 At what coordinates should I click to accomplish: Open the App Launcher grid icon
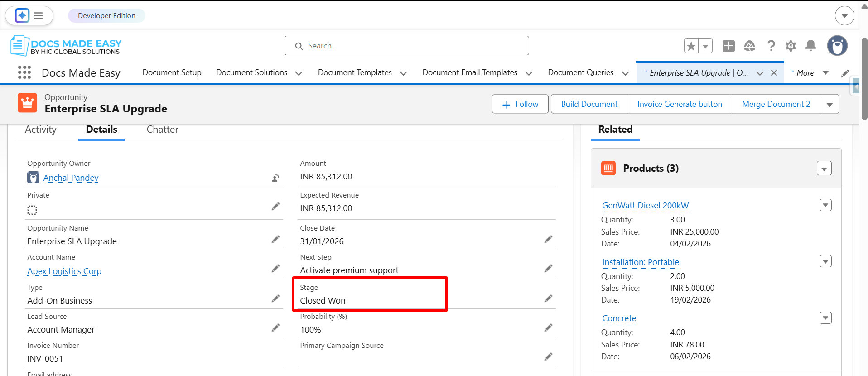24,72
